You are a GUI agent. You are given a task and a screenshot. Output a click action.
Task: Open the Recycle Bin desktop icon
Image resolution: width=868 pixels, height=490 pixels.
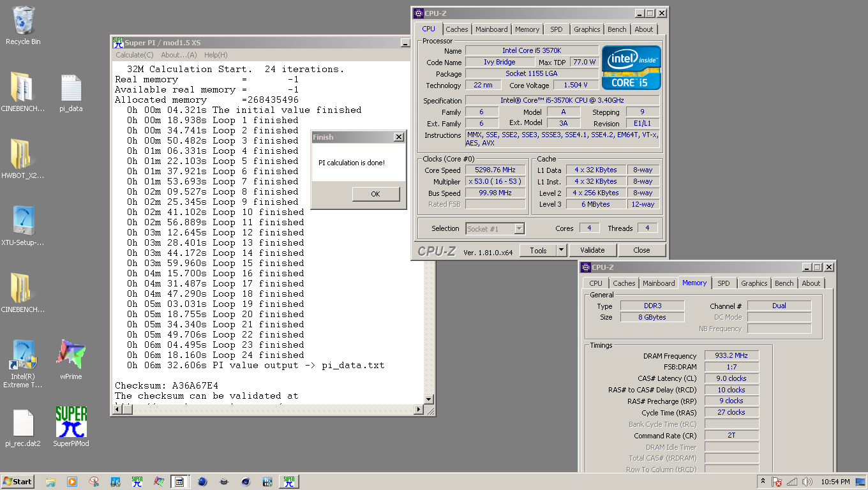(x=23, y=26)
